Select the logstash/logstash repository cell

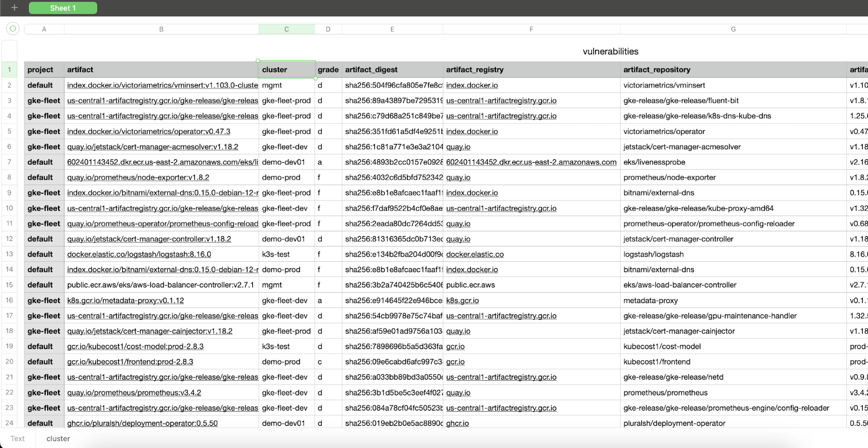point(733,254)
